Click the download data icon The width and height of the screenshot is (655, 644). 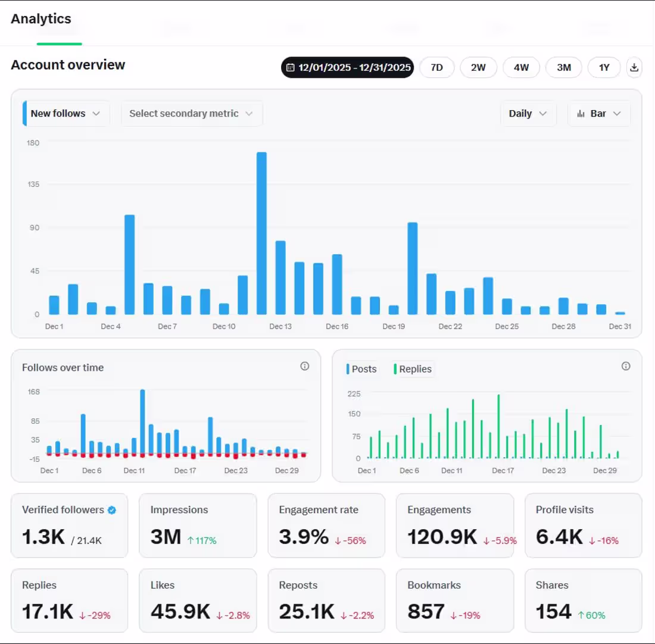pyautogui.click(x=634, y=67)
